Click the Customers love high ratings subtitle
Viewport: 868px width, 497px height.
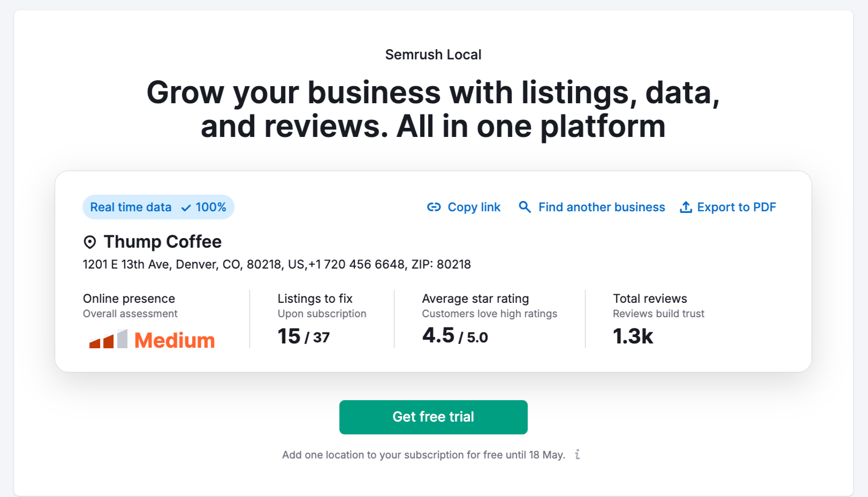point(490,314)
